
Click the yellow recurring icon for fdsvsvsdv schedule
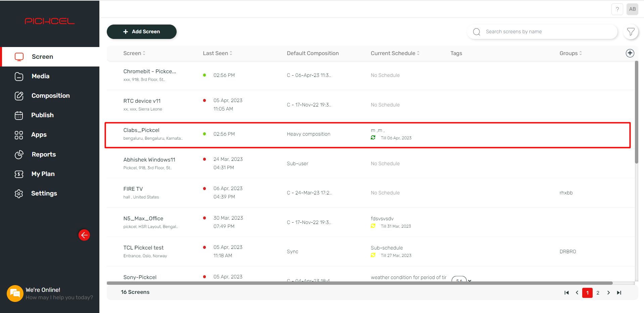[x=373, y=226]
